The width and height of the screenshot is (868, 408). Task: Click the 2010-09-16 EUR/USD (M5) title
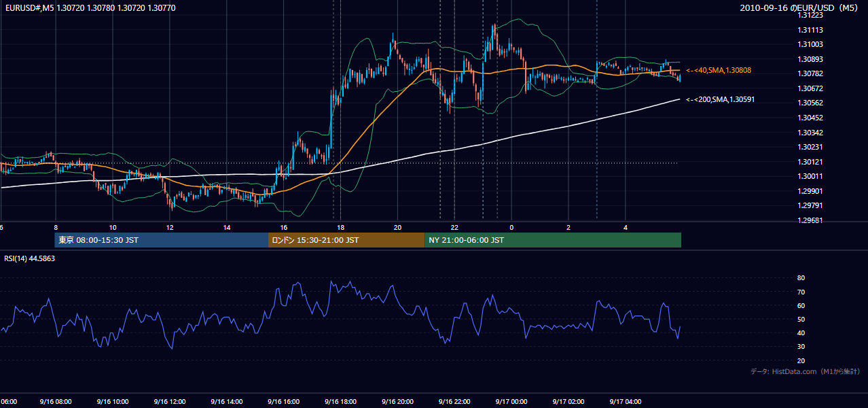(x=800, y=8)
